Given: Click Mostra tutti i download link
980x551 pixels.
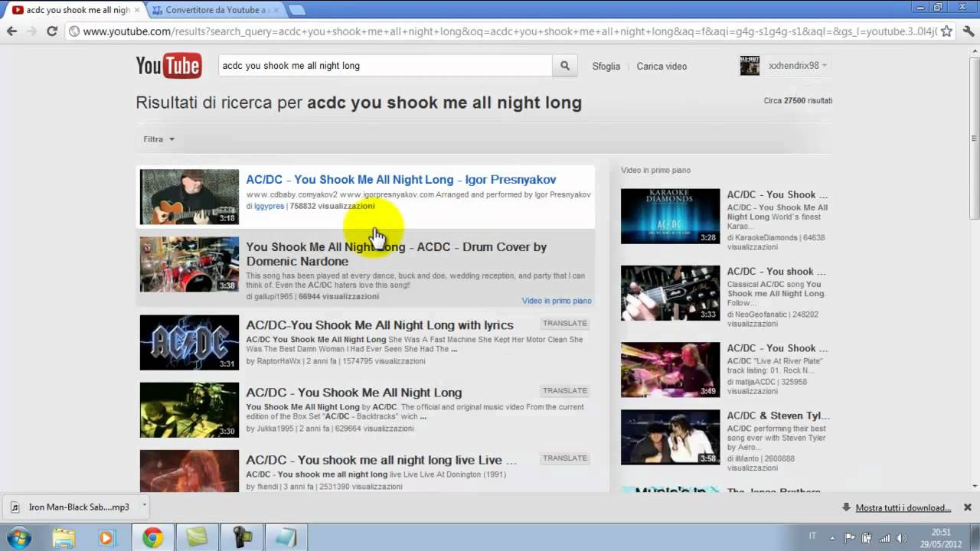Looking at the screenshot, I should tap(903, 507).
